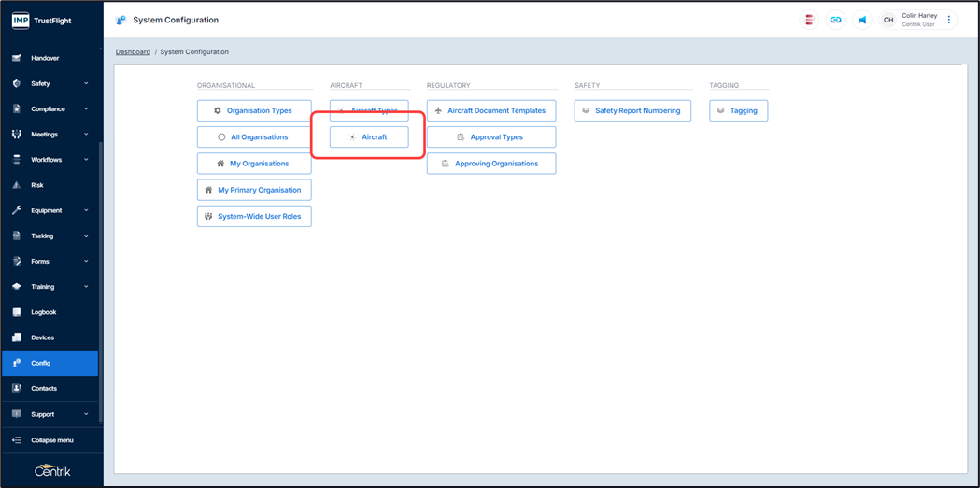
Task: Open the Meetings menu item
Action: point(44,135)
